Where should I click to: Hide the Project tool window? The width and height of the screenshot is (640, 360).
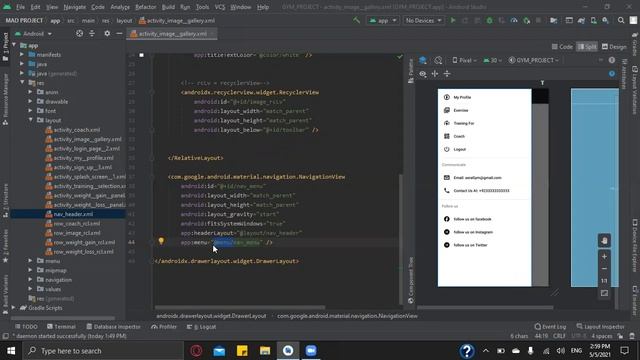pyautogui.click(x=119, y=33)
